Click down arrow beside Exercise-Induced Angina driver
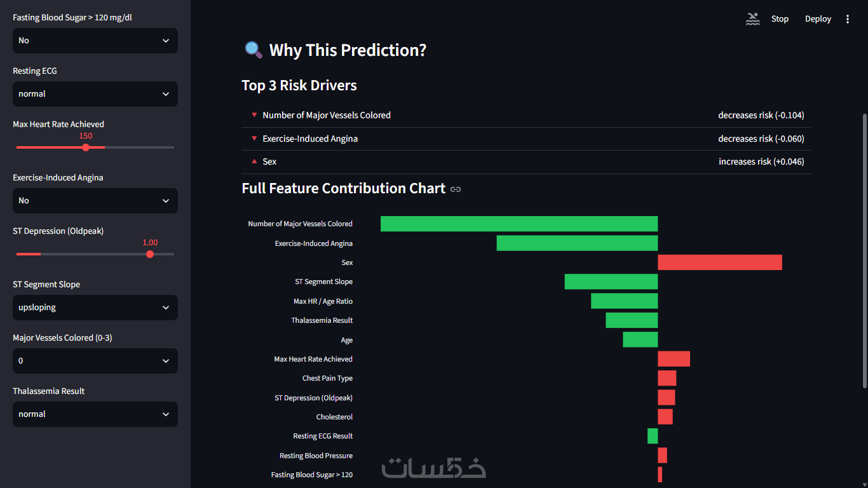 (254, 139)
